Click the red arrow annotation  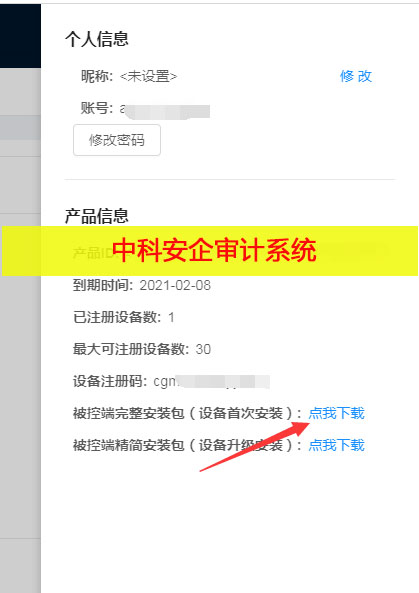(255, 447)
